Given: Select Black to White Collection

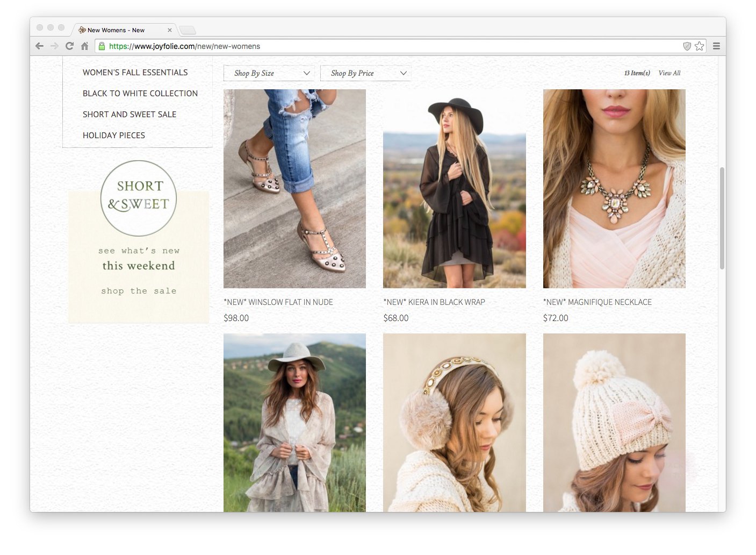Looking at the screenshot, I should (140, 94).
